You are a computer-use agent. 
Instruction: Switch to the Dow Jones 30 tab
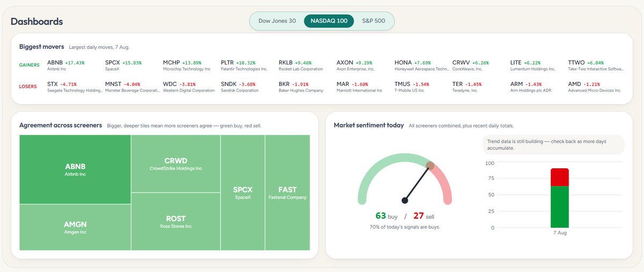[277, 21]
